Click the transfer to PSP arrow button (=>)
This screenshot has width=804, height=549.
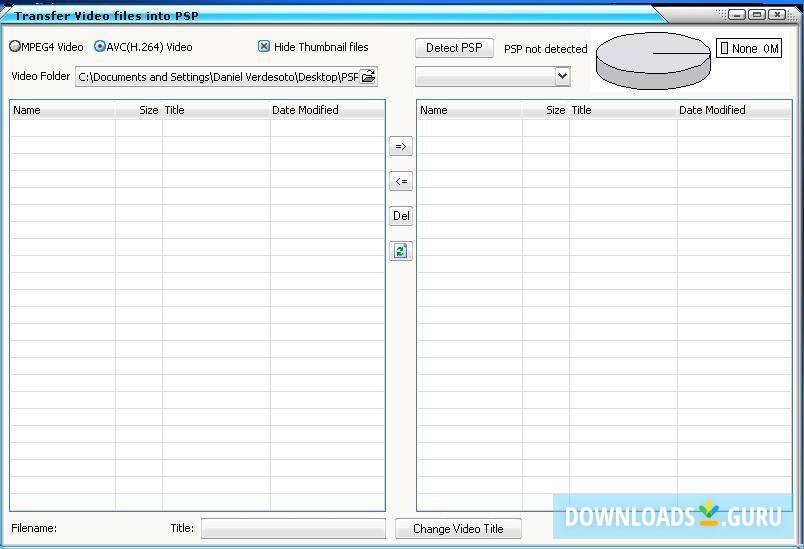coord(401,147)
